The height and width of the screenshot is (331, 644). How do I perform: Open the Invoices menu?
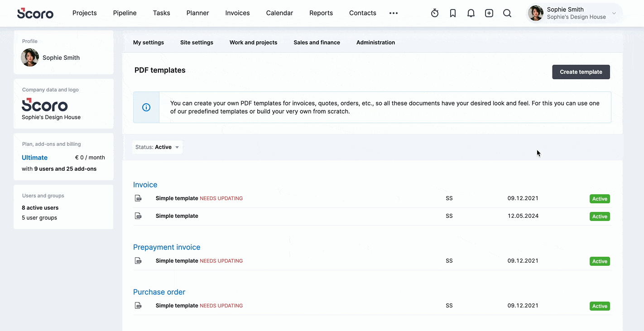[238, 13]
